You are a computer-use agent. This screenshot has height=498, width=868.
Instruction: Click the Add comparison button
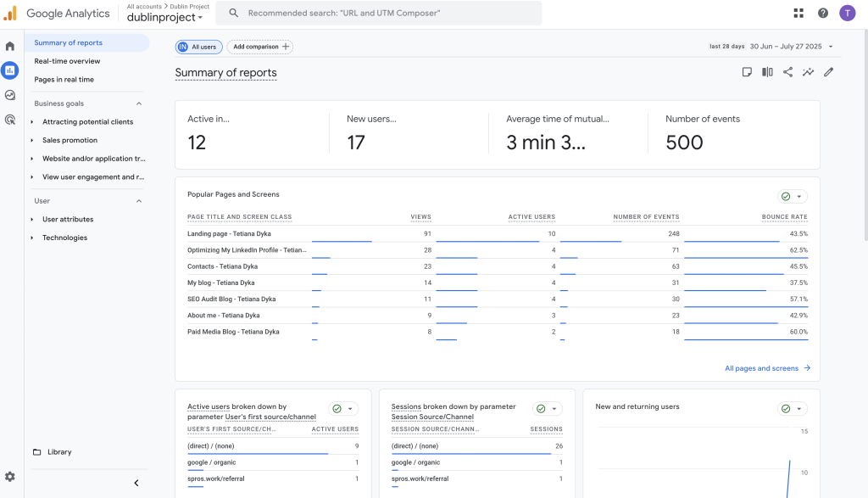pyautogui.click(x=260, y=47)
